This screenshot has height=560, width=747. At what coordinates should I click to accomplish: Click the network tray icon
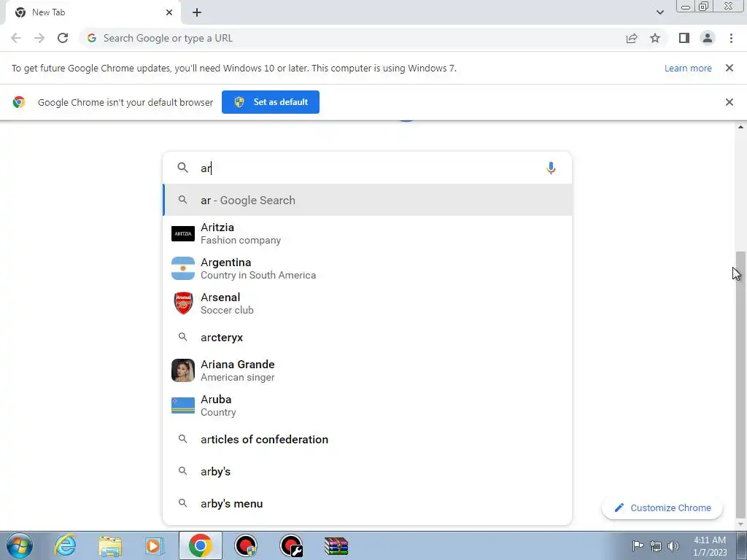(656, 546)
